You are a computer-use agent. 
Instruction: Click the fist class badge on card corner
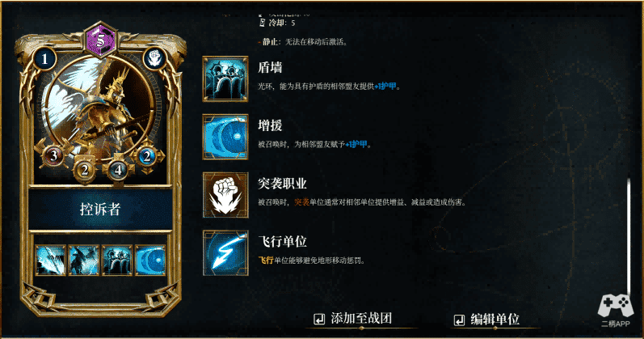click(x=155, y=59)
